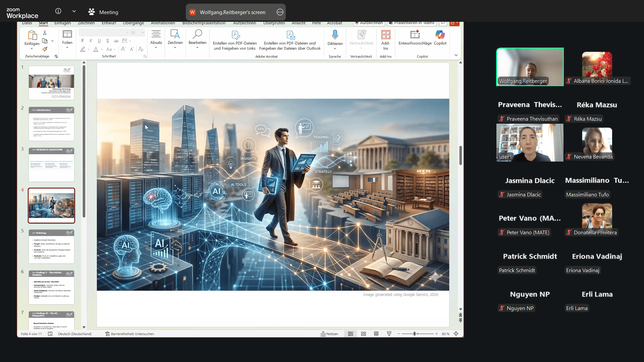This screenshot has height=362, width=644.
Task: Fit slide to current window
Action: pyautogui.click(x=456, y=334)
